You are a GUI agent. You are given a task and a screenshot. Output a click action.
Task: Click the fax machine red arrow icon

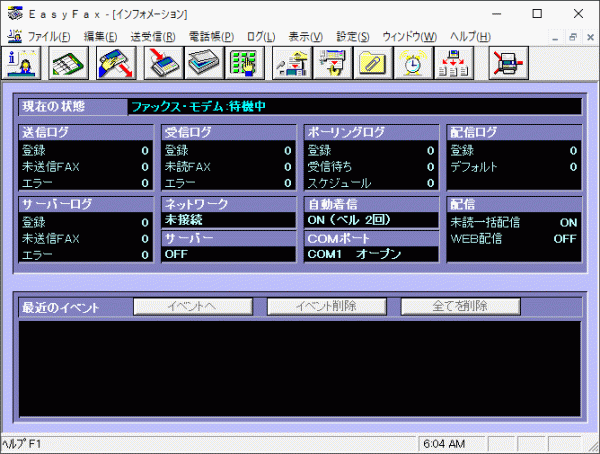pos(164,63)
